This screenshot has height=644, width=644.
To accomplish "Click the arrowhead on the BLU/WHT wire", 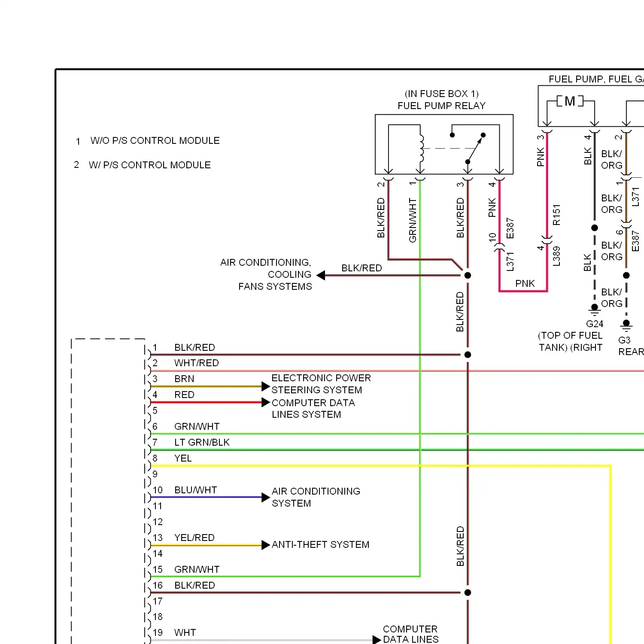I will [266, 497].
